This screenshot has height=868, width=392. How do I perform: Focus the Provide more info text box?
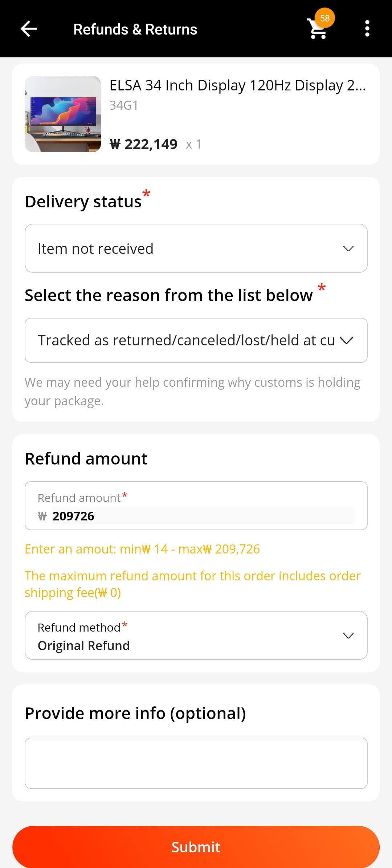coord(196,763)
